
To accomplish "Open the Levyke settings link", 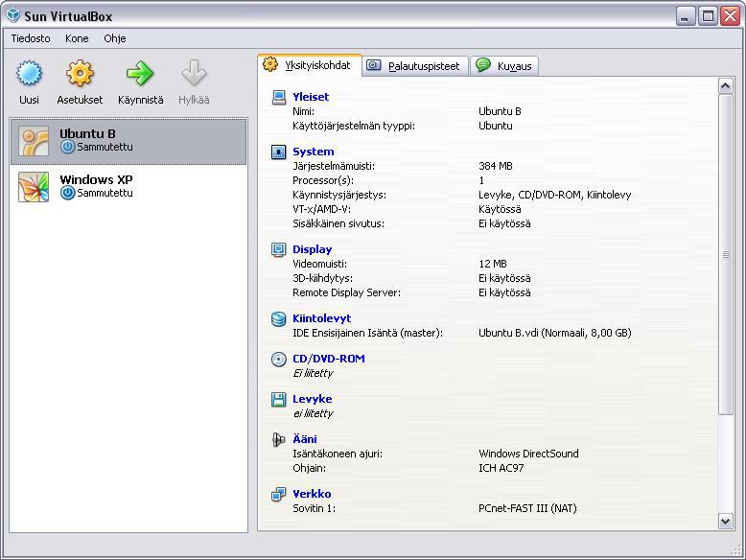I will click(312, 399).
